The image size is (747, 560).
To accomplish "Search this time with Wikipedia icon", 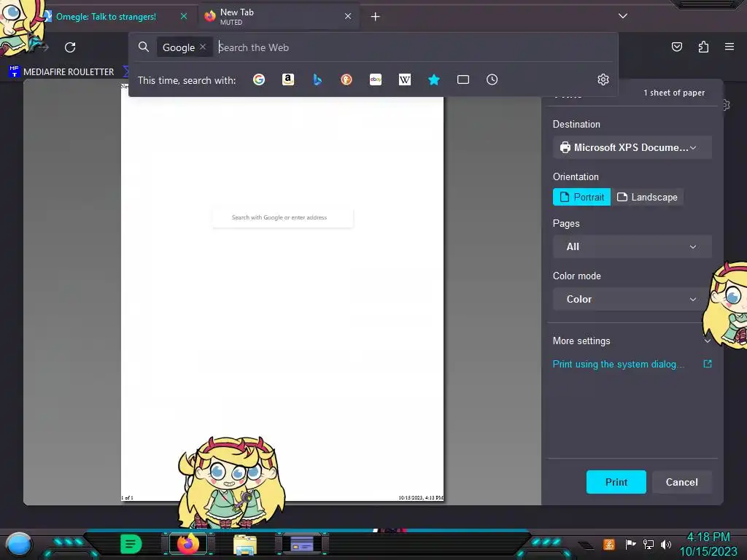I will point(404,79).
